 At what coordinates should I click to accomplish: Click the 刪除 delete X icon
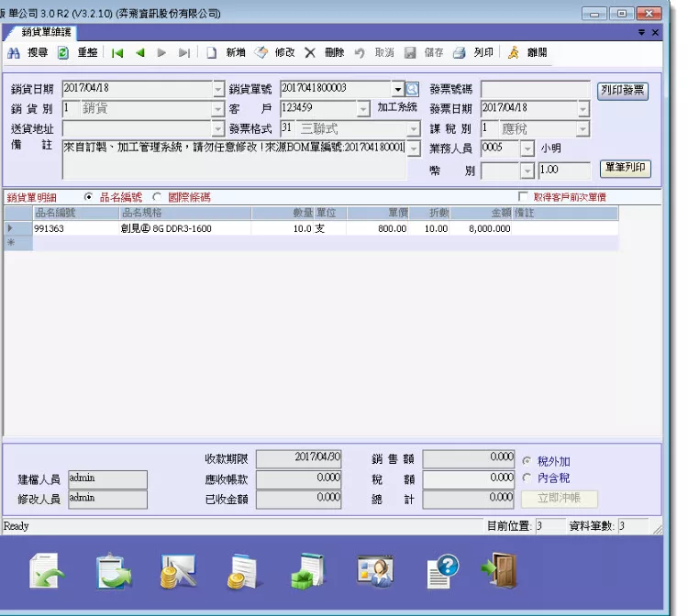click(x=310, y=53)
